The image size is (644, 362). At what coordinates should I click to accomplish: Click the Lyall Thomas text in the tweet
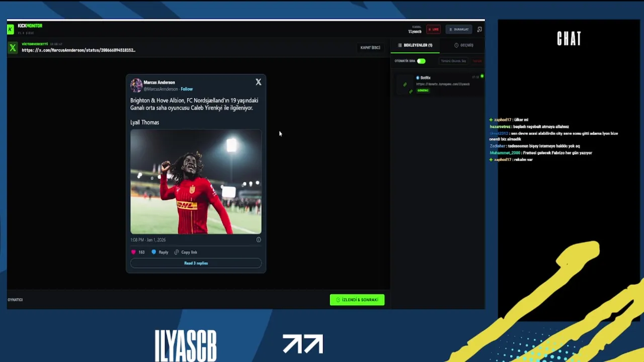pos(144,122)
